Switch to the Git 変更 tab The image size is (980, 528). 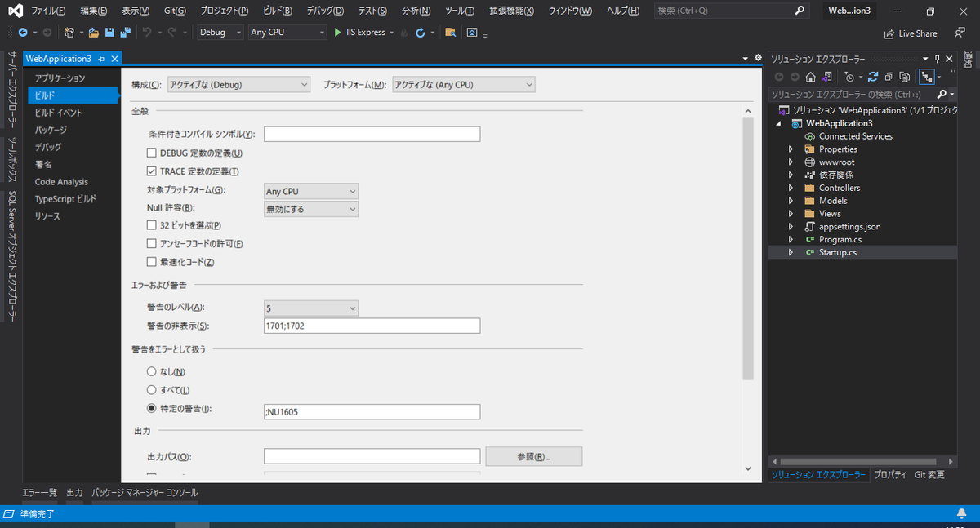[929, 474]
